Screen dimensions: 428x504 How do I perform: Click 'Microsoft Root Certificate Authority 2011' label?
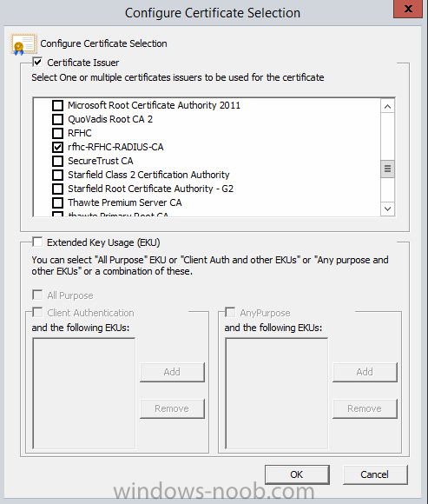[155, 105]
